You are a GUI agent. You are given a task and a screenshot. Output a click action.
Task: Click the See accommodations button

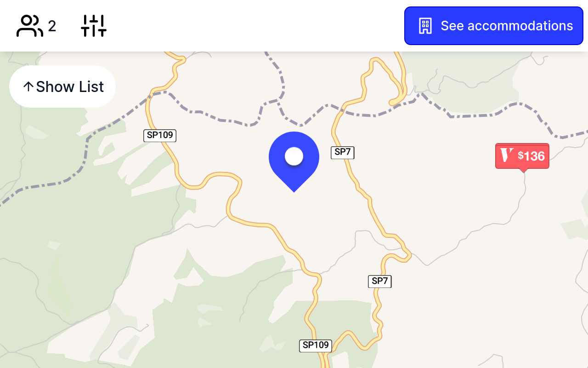(x=494, y=26)
